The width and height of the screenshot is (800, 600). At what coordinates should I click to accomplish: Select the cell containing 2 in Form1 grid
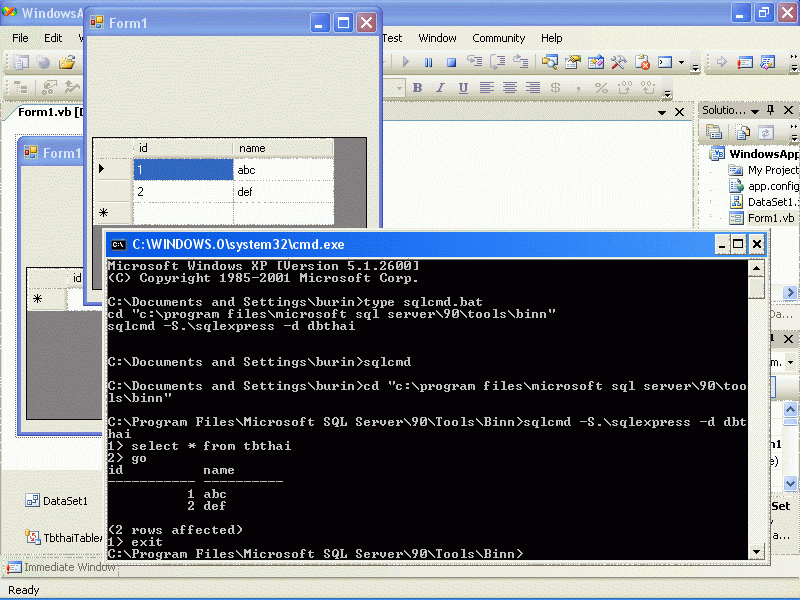(183, 192)
